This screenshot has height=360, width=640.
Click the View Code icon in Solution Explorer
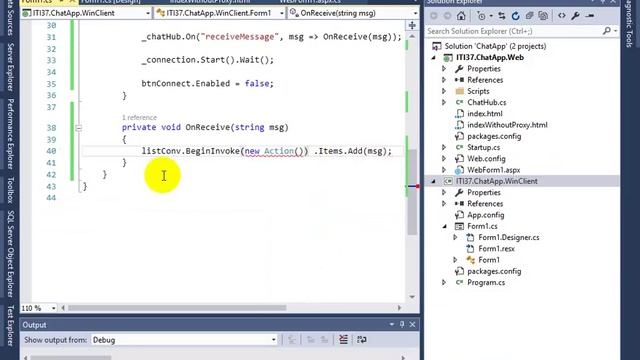pyautogui.click(x=562, y=16)
